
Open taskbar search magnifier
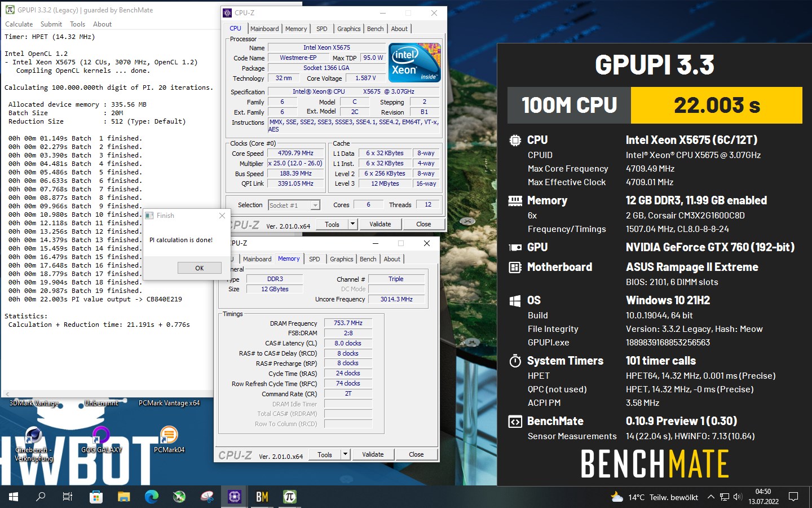pyautogui.click(x=41, y=497)
